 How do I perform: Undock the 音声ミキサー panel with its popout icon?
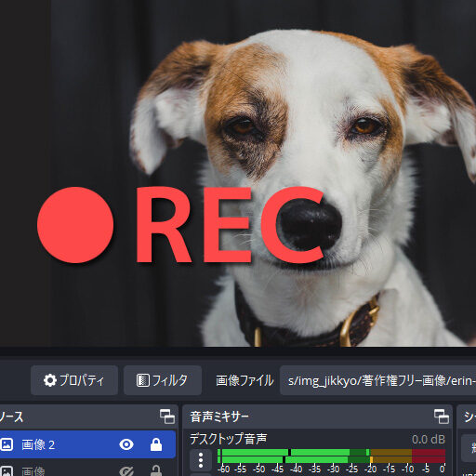tap(442, 416)
